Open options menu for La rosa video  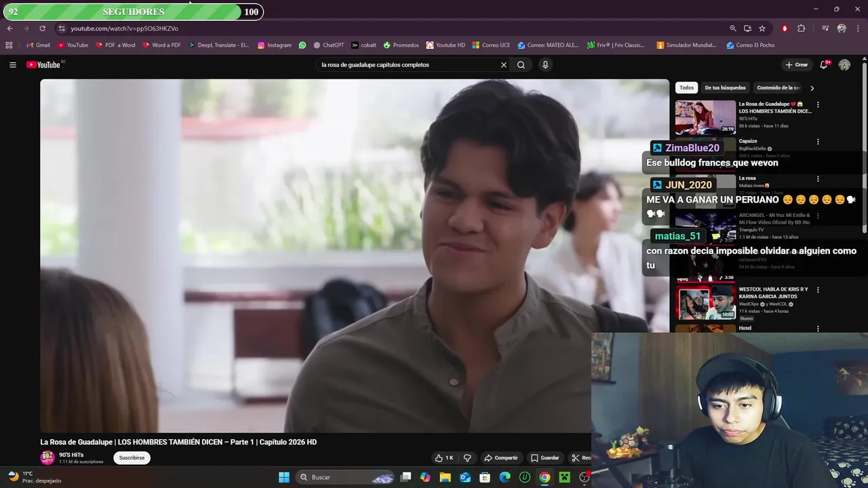[x=818, y=179]
